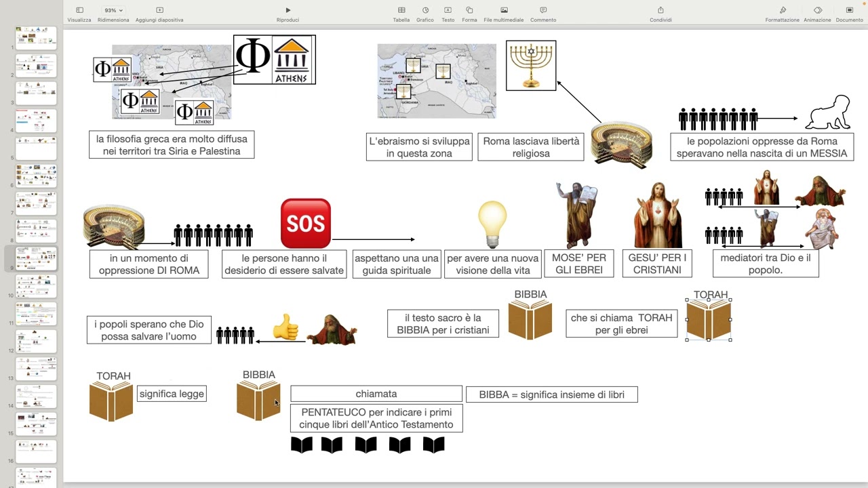Open the File multimediale media menu

[x=504, y=10]
